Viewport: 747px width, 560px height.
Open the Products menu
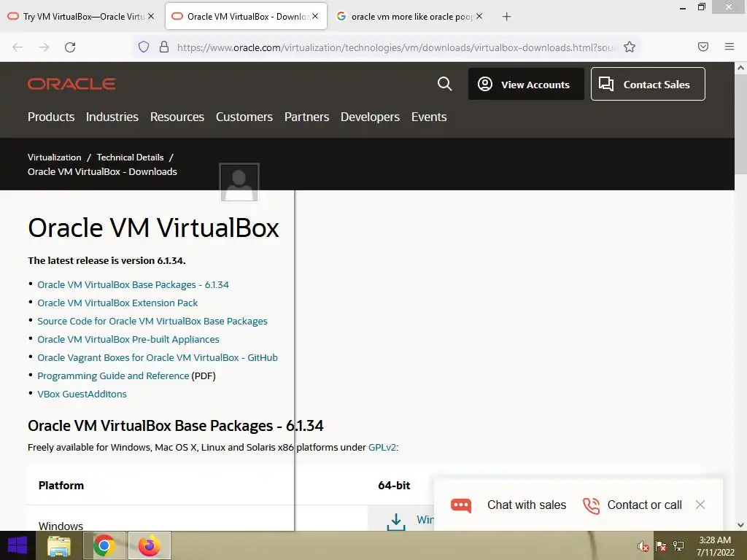point(51,117)
